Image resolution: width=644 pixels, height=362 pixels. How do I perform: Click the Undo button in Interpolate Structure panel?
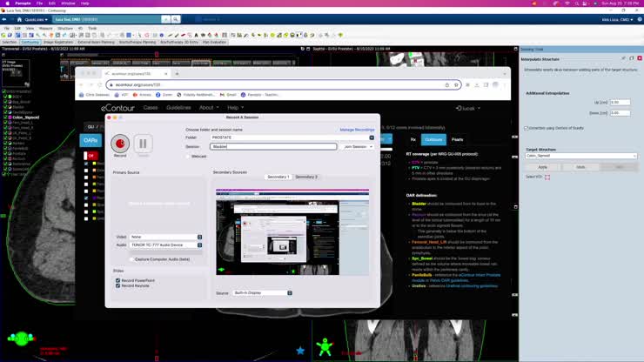pos(580,167)
